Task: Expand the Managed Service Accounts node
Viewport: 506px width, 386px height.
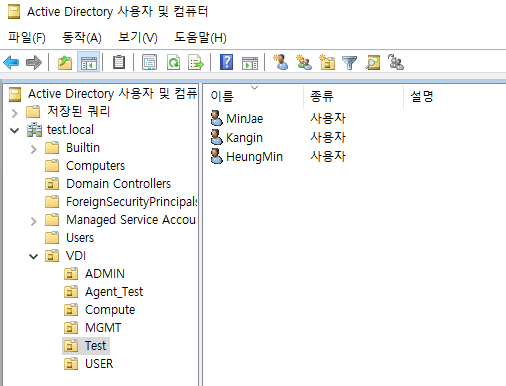Action: coord(33,221)
